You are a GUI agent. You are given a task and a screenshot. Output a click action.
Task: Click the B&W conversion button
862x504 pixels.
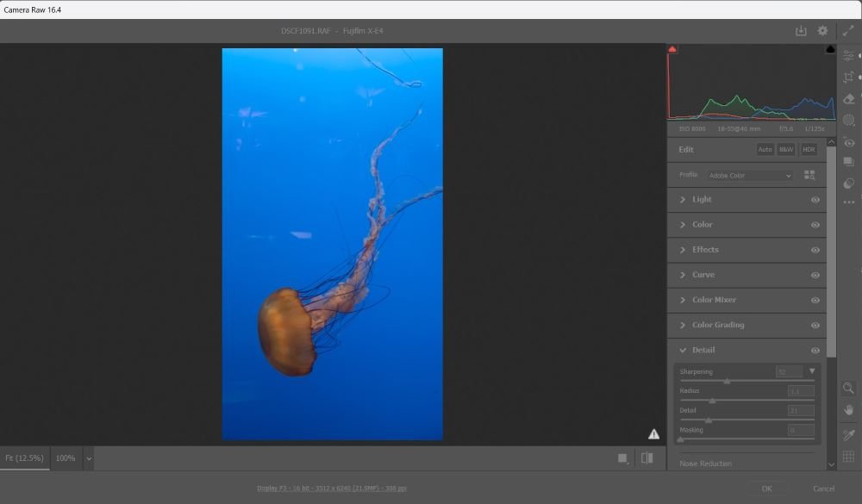[786, 150]
